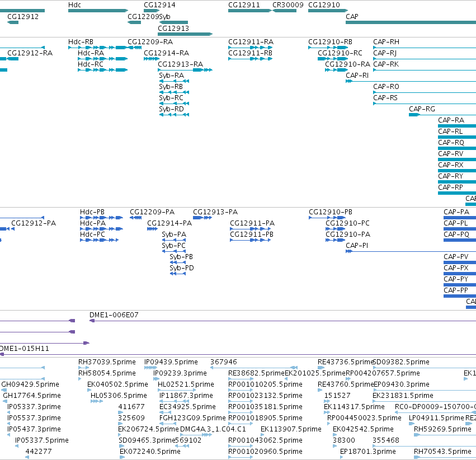Click EST EK072240.5prime
Viewport: 476px width, 460px height.
pyautogui.click(x=122, y=457)
